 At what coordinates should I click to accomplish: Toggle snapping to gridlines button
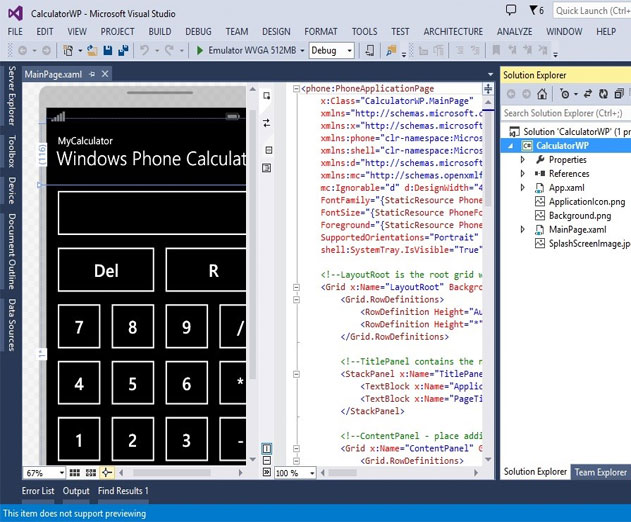[x=91, y=472]
